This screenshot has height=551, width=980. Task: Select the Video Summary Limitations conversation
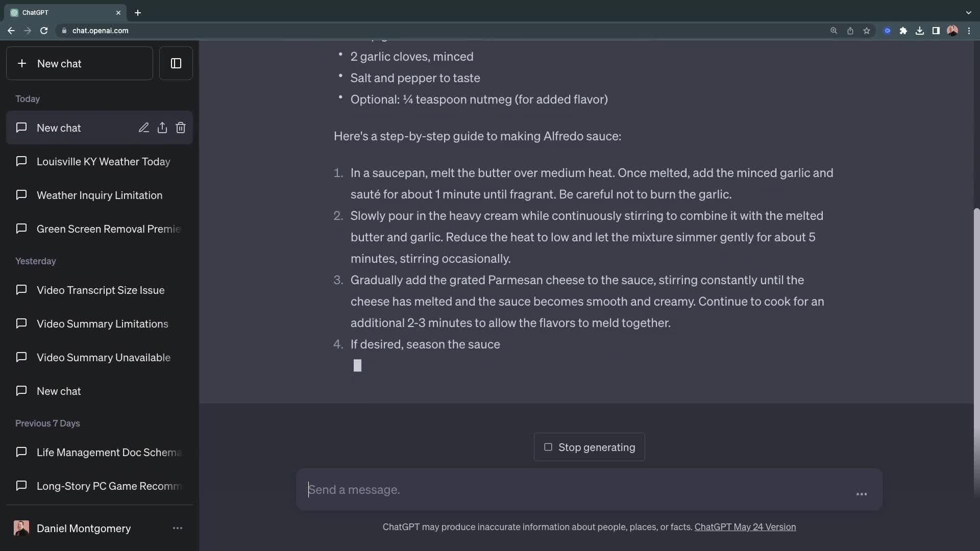(x=102, y=324)
